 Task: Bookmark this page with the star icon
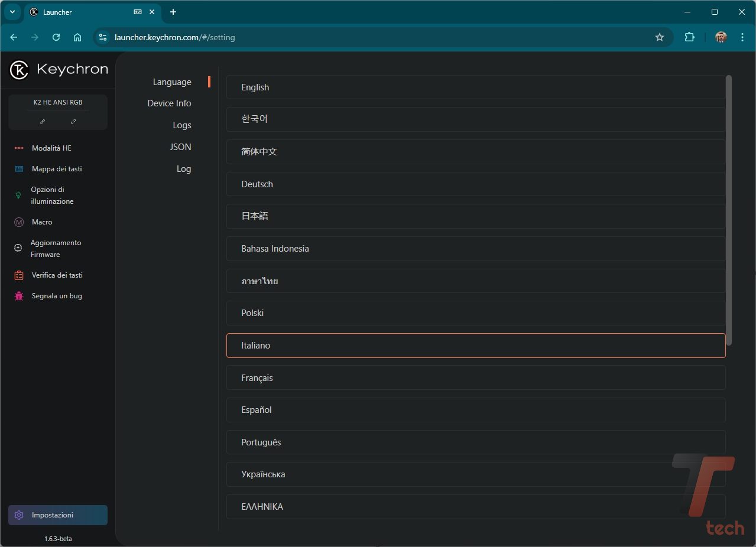[x=660, y=37]
